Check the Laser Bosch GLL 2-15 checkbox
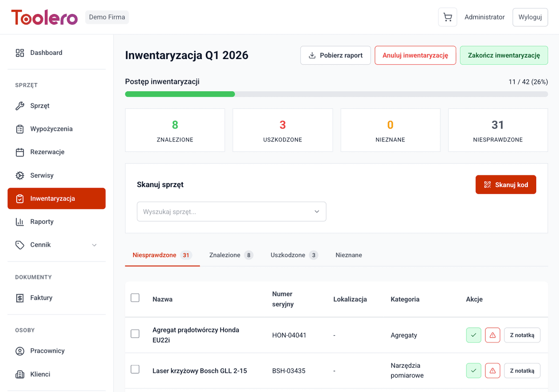The image size is (559, 392). (x=135, y=369)
